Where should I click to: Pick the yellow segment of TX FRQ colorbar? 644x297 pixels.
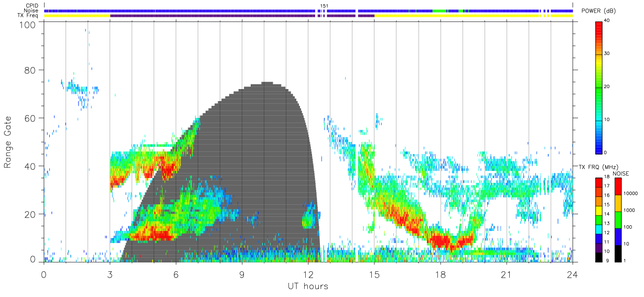coord(599,211)
